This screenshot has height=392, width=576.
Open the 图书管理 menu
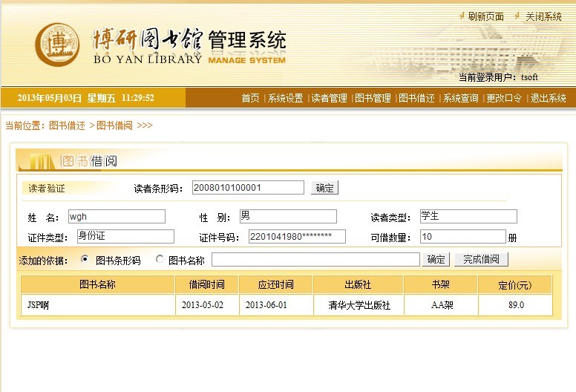click(373, 98)
